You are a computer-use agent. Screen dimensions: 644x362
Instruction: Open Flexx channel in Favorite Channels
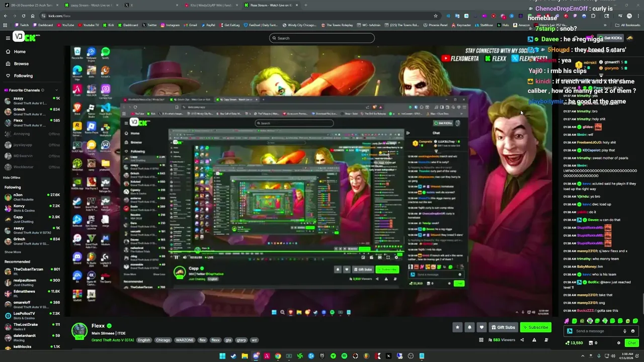coord(32,123)
